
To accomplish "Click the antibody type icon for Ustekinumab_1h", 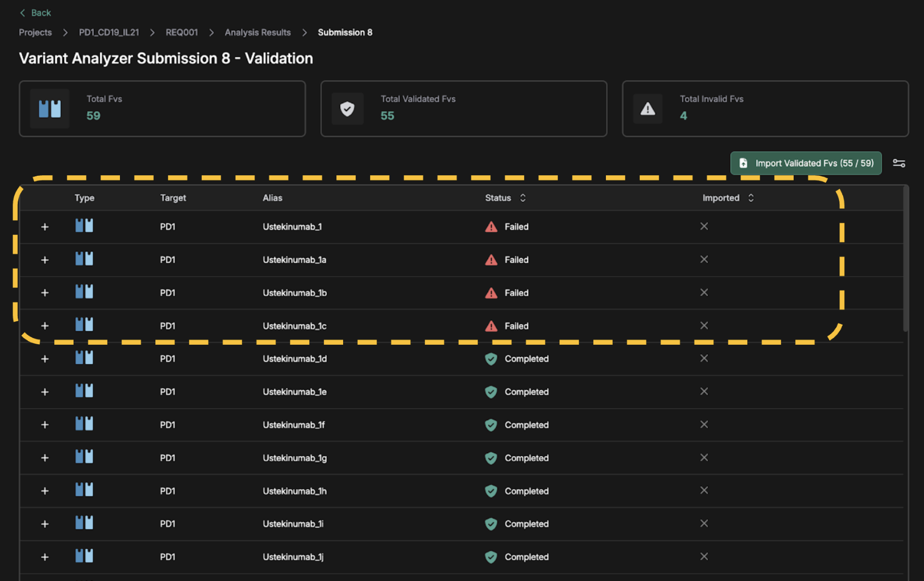I will tap(84, 490).
